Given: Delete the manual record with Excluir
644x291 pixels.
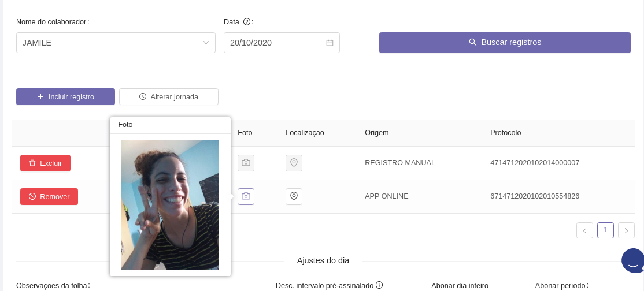Looking at the screenshot, I should [x=45, y=163].
